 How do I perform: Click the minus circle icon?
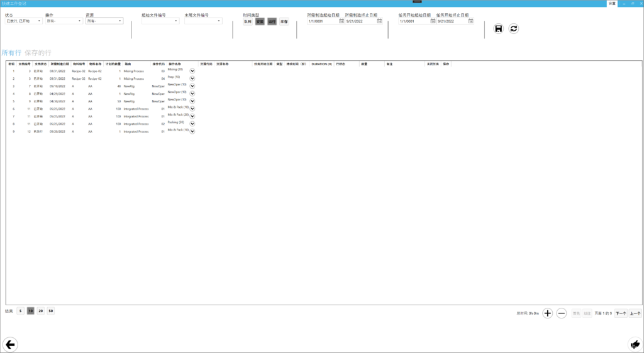click(x=562, y=313)
